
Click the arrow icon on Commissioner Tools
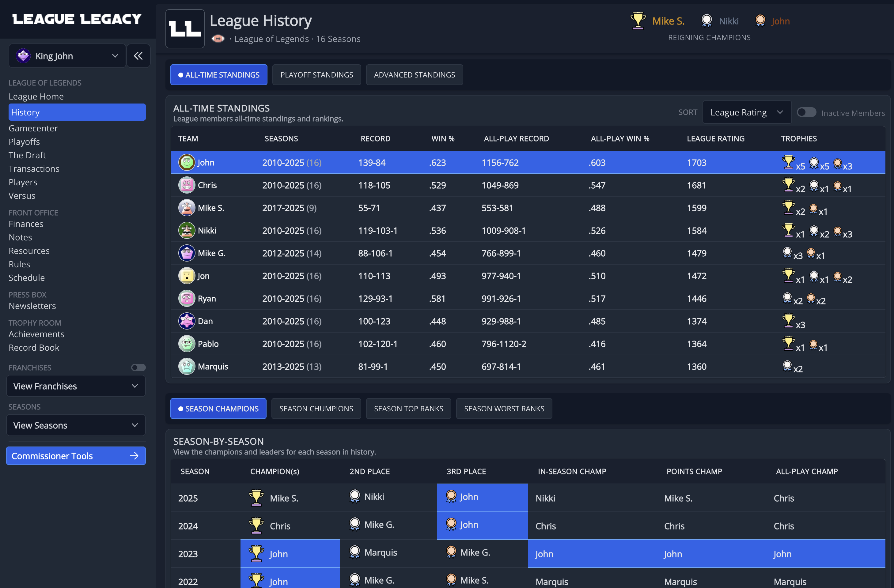[x=134, y=456]
